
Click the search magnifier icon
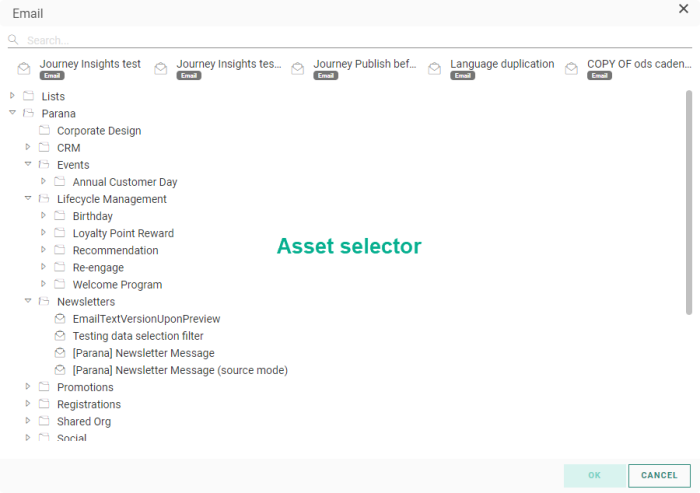tap(14, 40)
